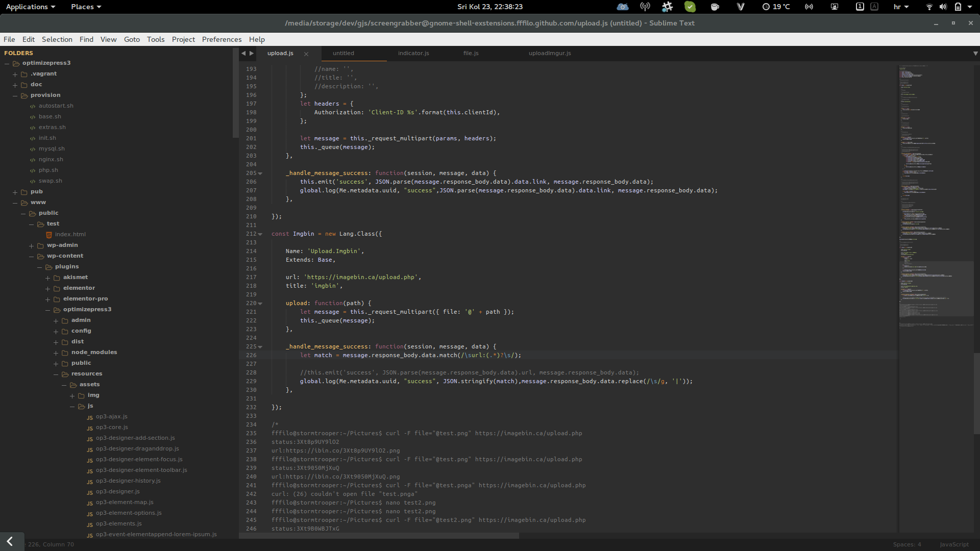The width and height of the screenshot is (980, 551).
Task: Change syntax via JavaScript in status bar
Action: click(954, 544)
